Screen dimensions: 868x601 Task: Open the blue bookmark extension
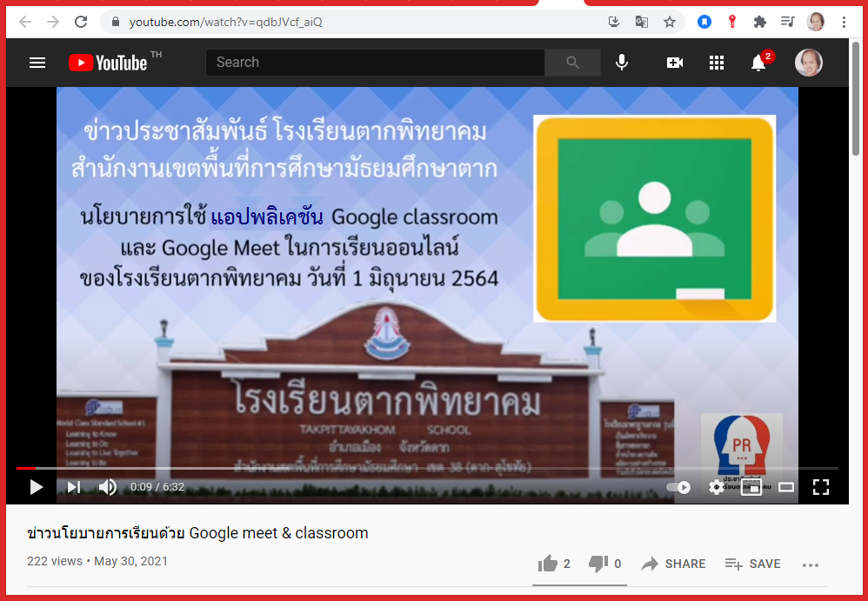704,22
